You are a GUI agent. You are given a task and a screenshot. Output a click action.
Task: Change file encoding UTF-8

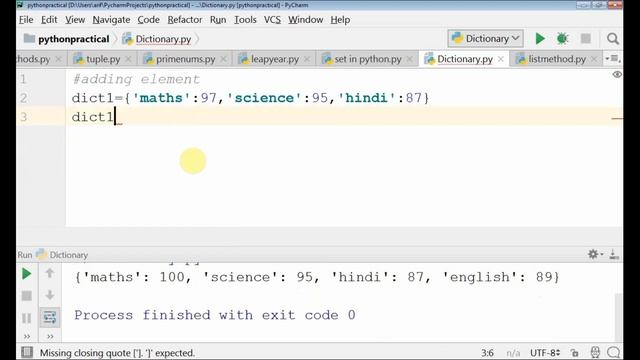click(545, 353)
